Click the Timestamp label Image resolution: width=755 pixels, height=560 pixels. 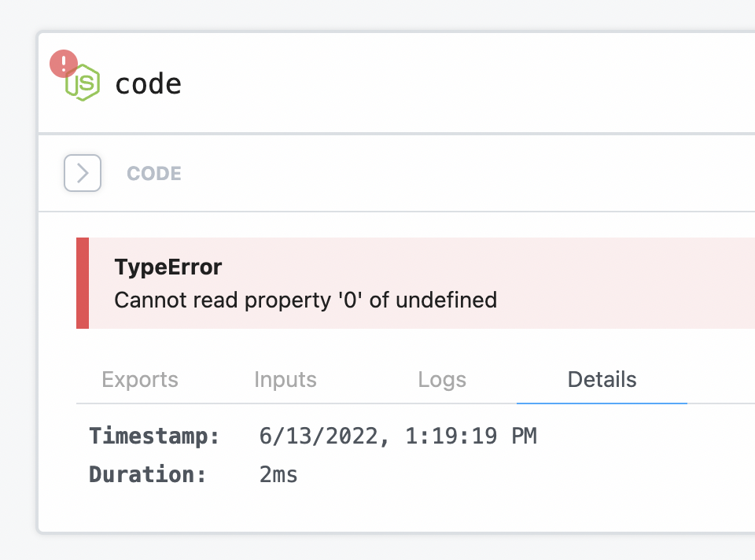155,436
